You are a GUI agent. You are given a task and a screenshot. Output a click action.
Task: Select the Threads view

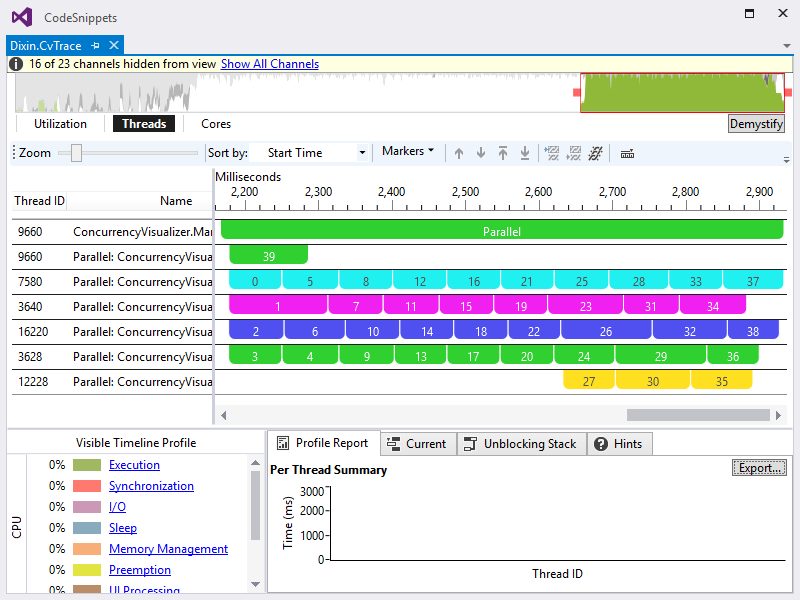click(144, 124)
